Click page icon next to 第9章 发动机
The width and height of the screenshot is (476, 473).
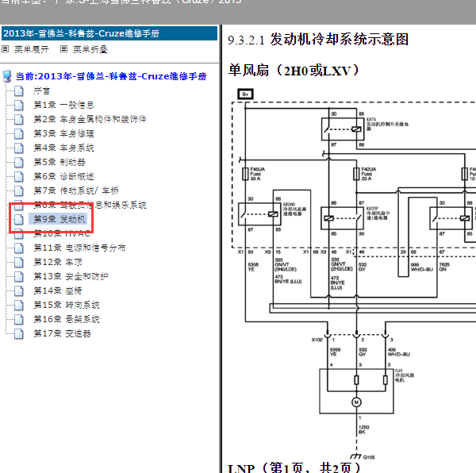[19, 219]
